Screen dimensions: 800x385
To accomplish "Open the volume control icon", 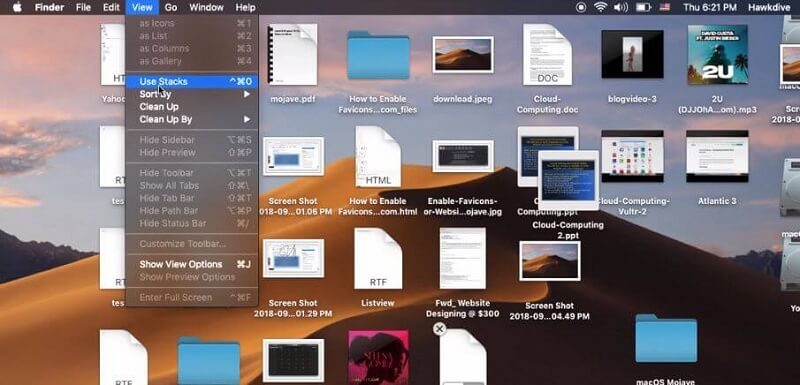I will (x=621, y=7).
